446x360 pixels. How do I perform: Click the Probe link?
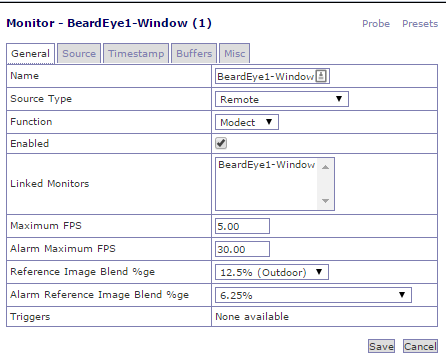[x=376, y=24]
